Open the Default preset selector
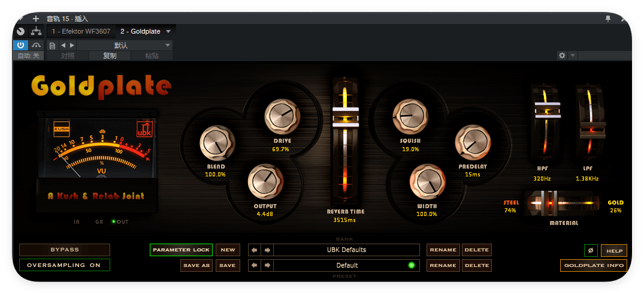The height and width of the screenshot is (294, 644). (346, 265)
